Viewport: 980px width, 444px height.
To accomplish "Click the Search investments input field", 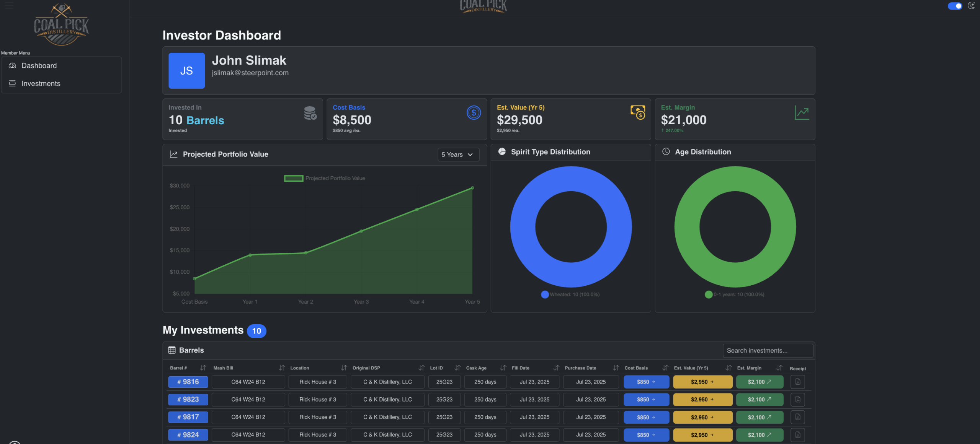I will click(x=768, y=351).
